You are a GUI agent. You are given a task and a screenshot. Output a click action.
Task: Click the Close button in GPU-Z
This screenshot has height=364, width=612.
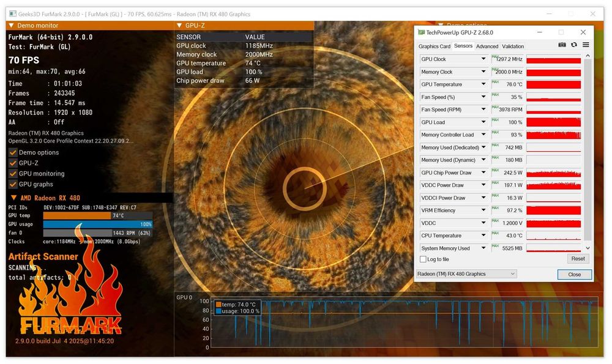(574, 275)
